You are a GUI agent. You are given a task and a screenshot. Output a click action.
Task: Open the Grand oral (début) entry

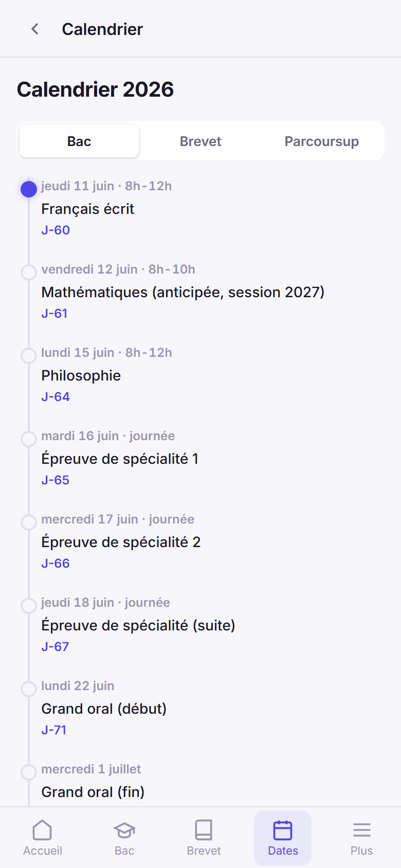104,709
